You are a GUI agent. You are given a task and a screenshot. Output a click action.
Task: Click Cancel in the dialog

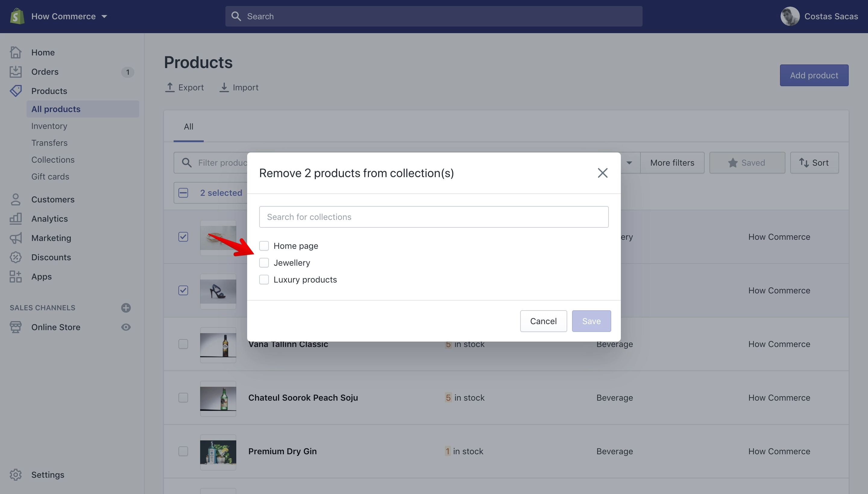click(543, 321)
